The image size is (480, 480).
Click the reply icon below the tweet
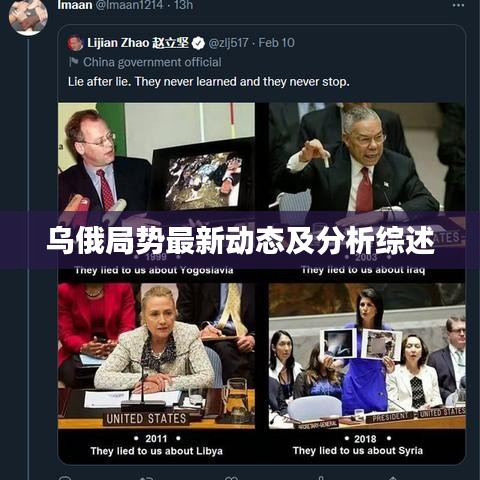click(65, 478)
